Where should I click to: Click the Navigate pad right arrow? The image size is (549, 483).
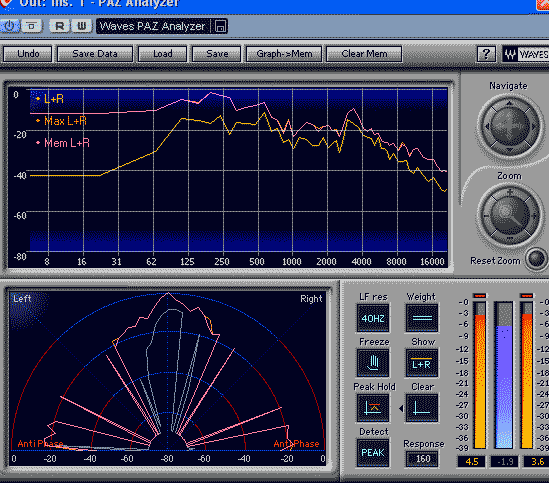[534, 126]
